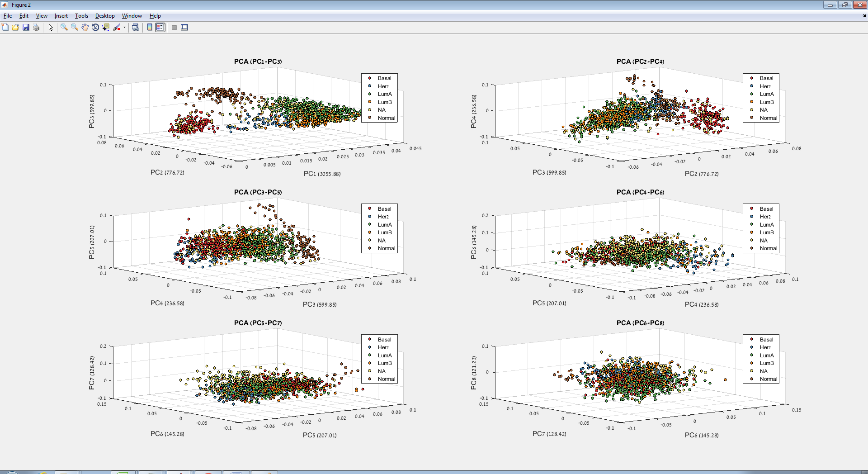This screenshot has height=474, width=868.
Task: Activate the Pan hand tool
Action: pos(85,28)
